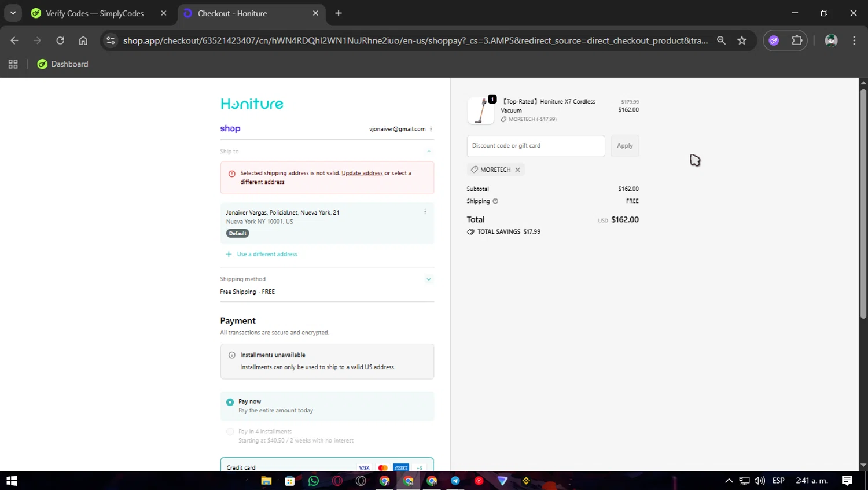Click the Visa card icon

click(364, 467)
